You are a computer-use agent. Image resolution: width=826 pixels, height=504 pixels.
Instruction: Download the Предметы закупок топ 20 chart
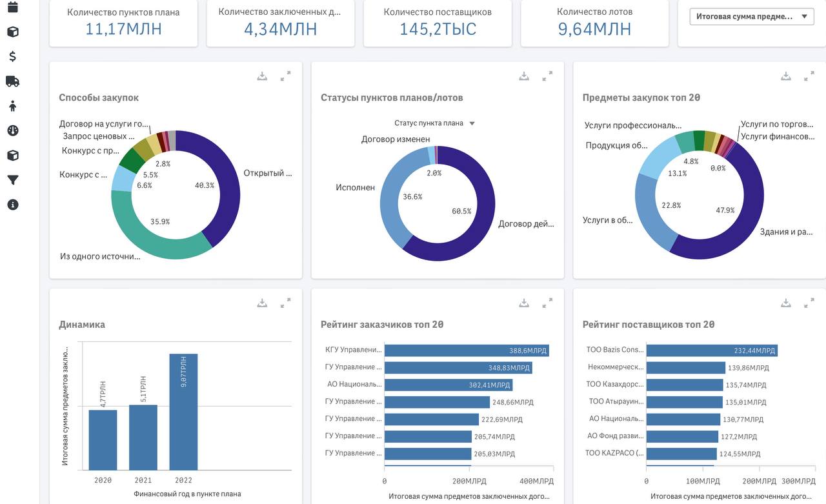click(786, 76)
